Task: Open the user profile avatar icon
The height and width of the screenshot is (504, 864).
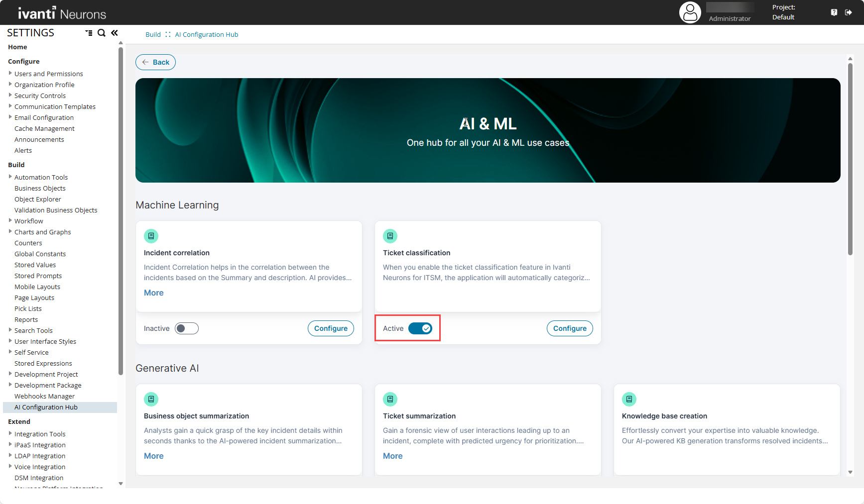Action: click(x=690, y=12)
